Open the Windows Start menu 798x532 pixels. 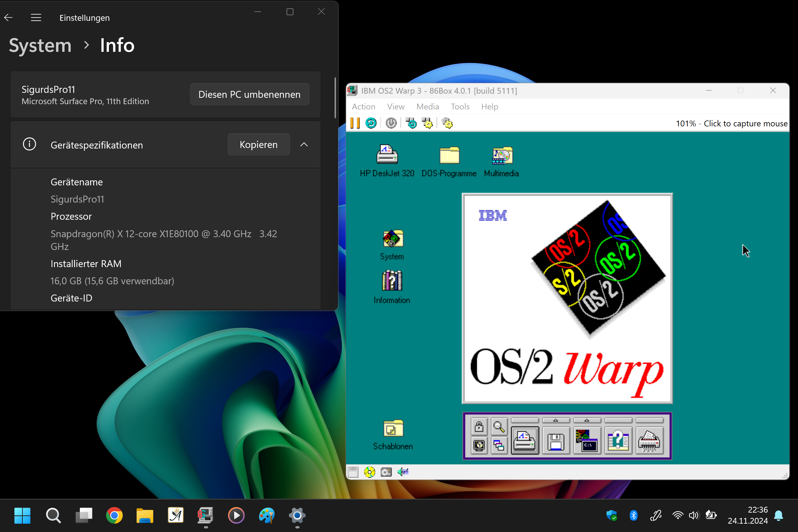22,516
